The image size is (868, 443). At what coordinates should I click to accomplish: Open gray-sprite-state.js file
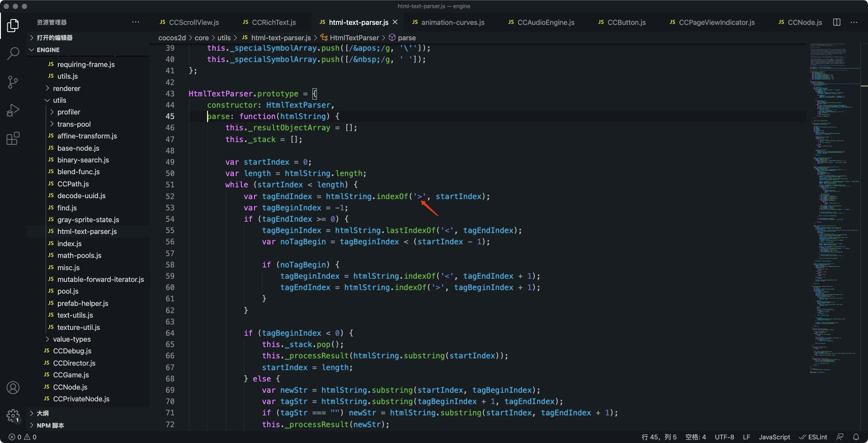[88, 219]
